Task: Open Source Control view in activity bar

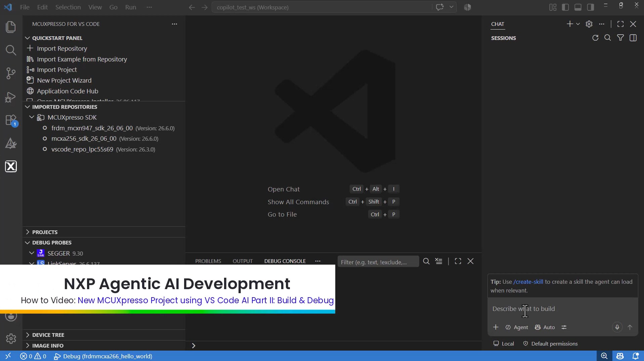Action: pos(11,73)
